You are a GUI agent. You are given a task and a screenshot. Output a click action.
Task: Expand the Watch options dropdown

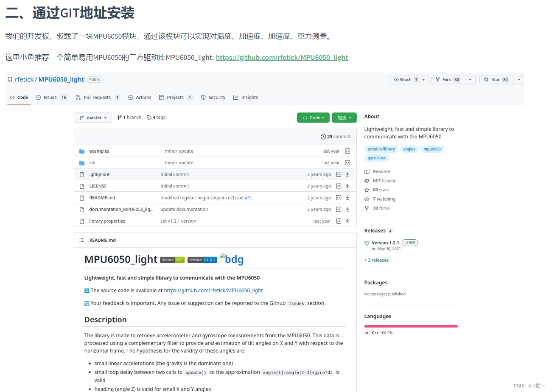coord(423,80)
